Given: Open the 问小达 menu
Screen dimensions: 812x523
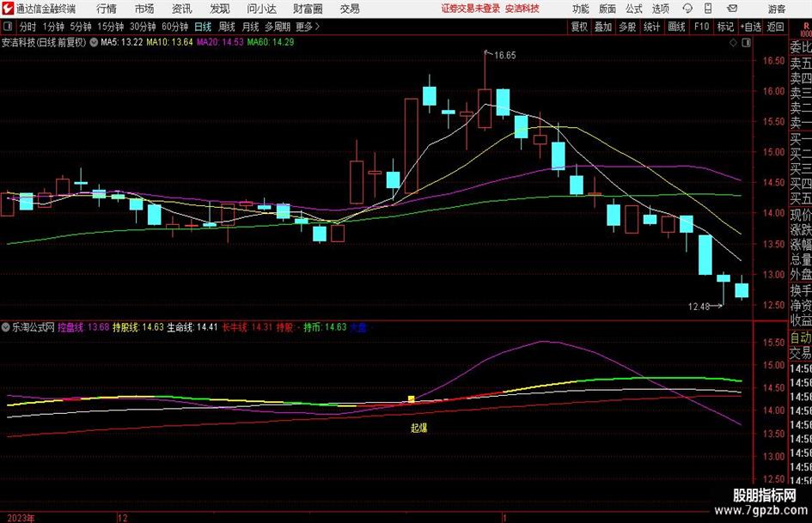Looking at the screenshot, I should [261, 9].
